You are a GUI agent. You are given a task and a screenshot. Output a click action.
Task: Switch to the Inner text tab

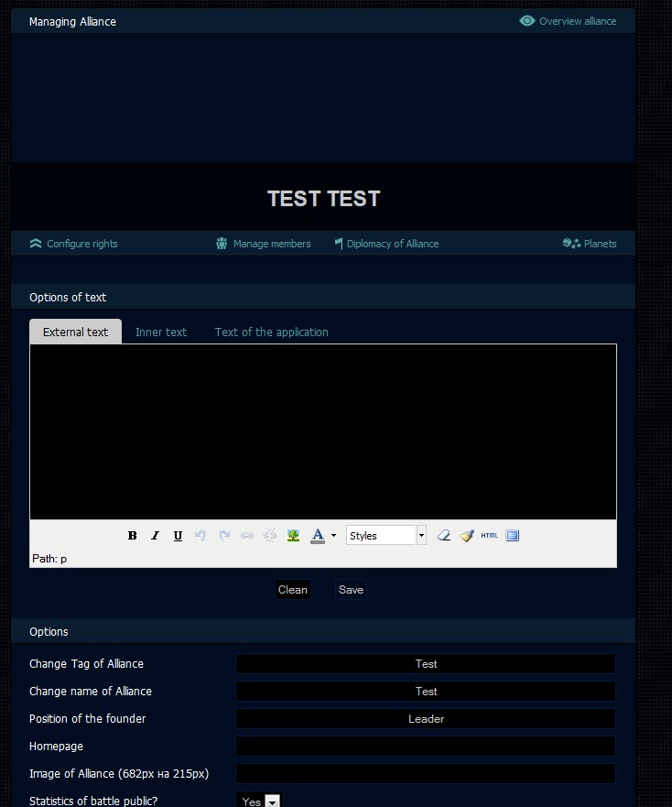click(x=161, y=333)
